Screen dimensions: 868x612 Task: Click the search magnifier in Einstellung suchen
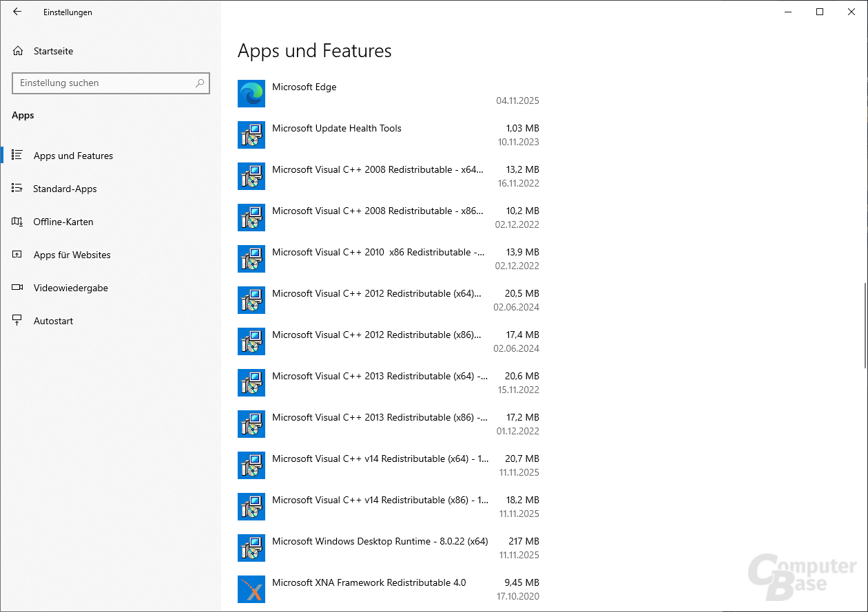coord(199,83)
